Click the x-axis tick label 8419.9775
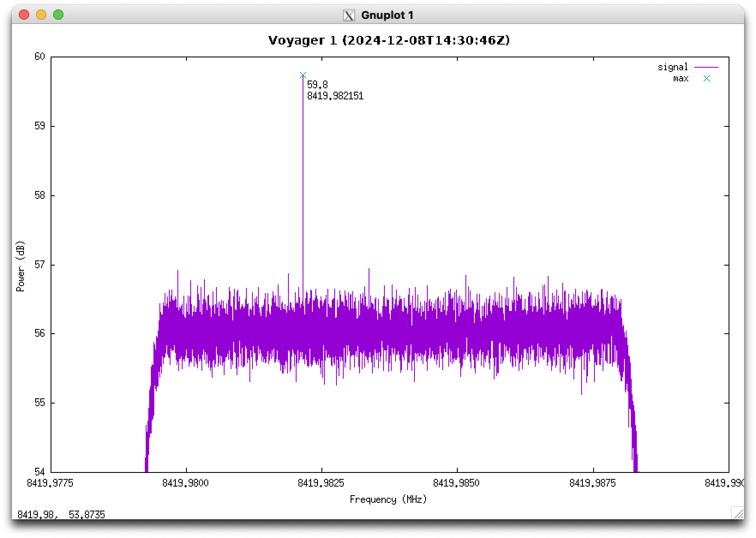 [x=50, y=483]
